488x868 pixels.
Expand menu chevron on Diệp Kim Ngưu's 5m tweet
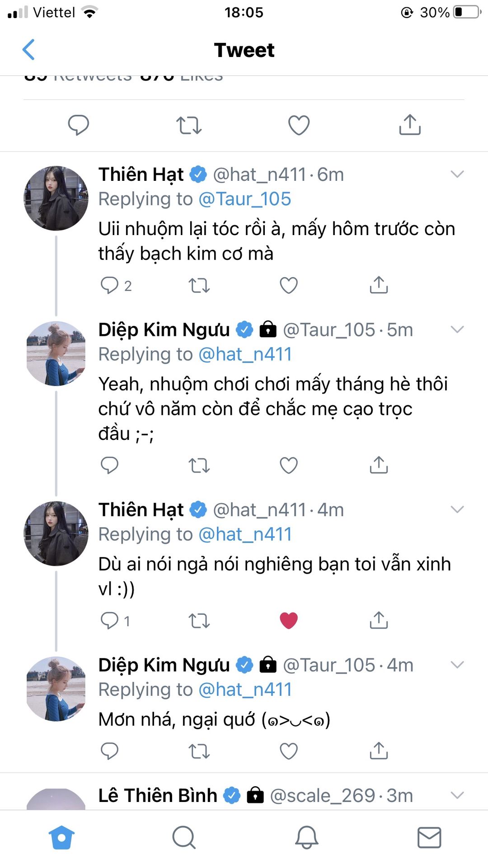tap(457, 330)
